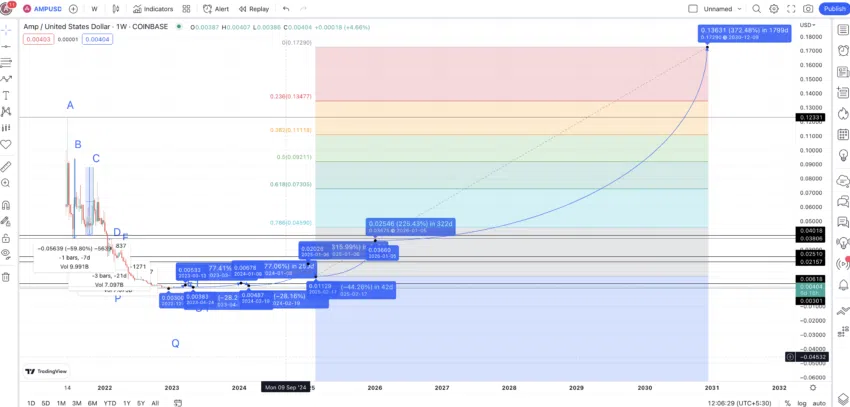The image size is (850, 407).
Task: Select the ruler Measure tool
Action: pyautogui.click(x=6, y=166)
